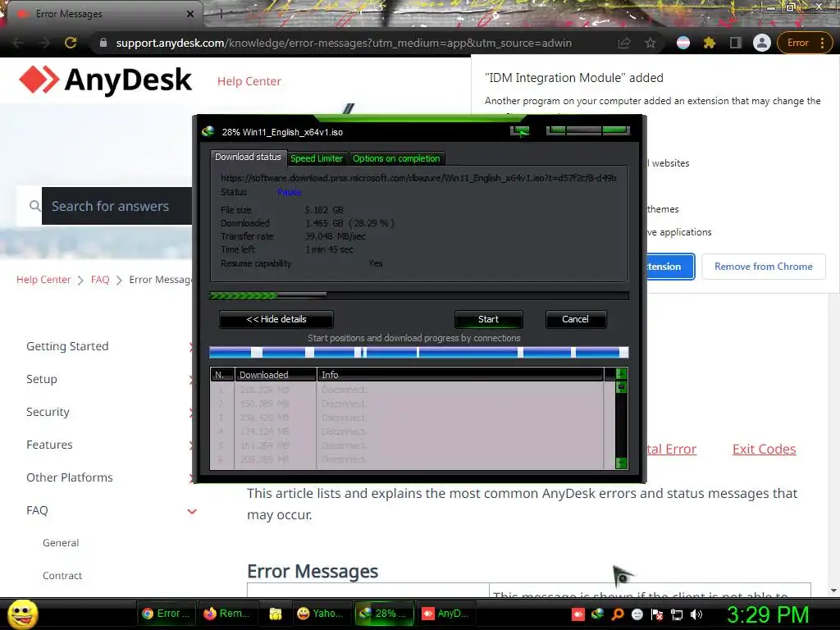Viewport: 840px width, 630px height.
Task: Open the Chrome three-dot menu
Action: (822, 43)
